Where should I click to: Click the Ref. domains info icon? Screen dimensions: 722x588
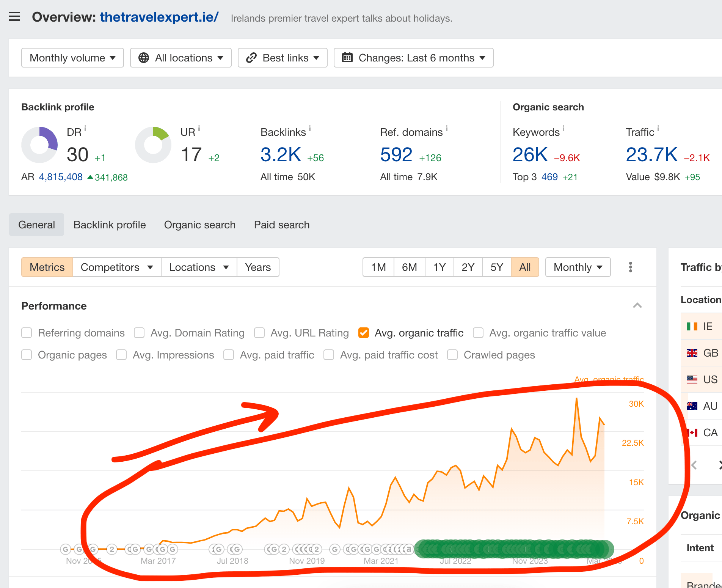[x=447, y=129]
